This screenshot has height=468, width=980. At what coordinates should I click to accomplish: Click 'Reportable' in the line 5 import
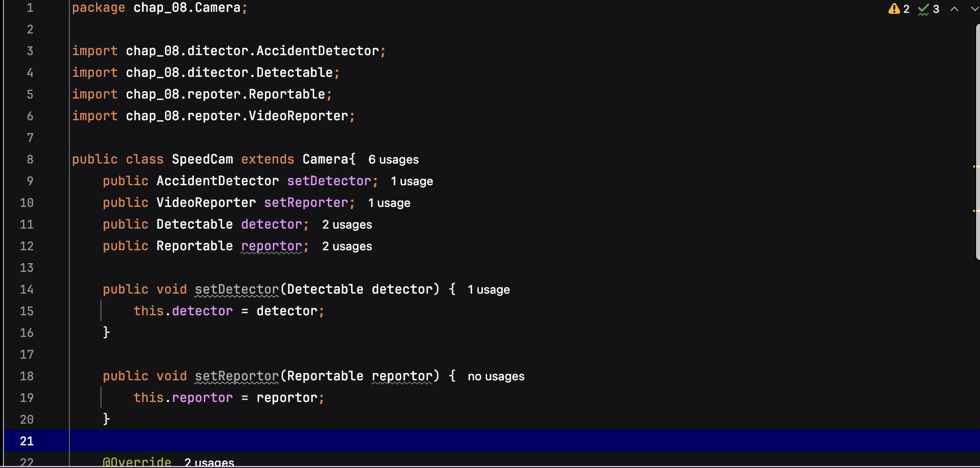coord(287,94)
